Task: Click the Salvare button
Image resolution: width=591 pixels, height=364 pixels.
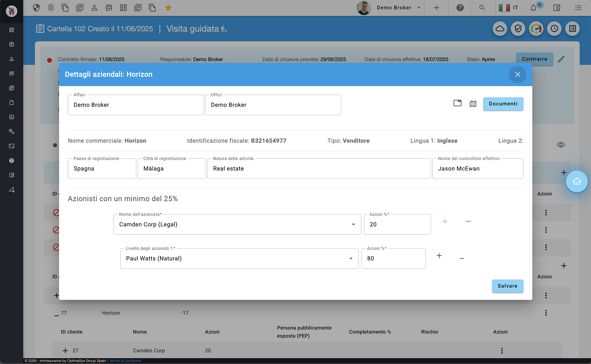Action: pyautogui.click(x=507, y=286)
